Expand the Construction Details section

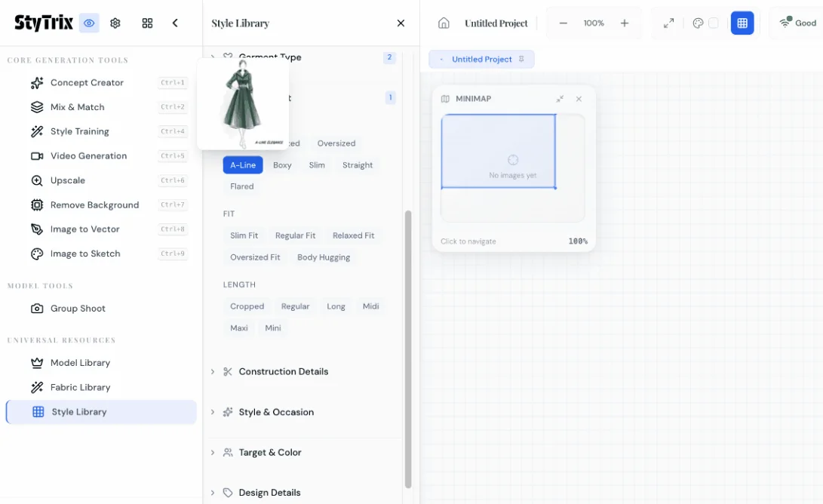(283, 372)
